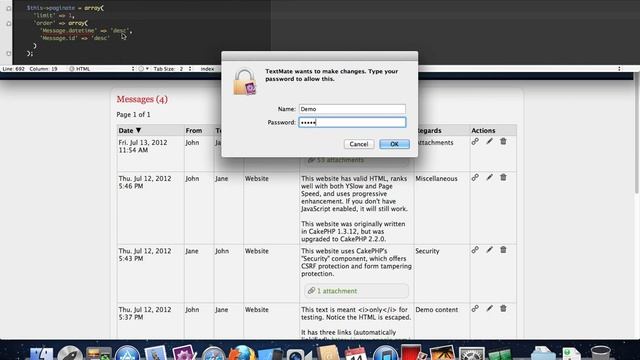This screenshot has height=360, width=640.
Task: Click the padlock icon in the dialog
Action: point(244,82)
